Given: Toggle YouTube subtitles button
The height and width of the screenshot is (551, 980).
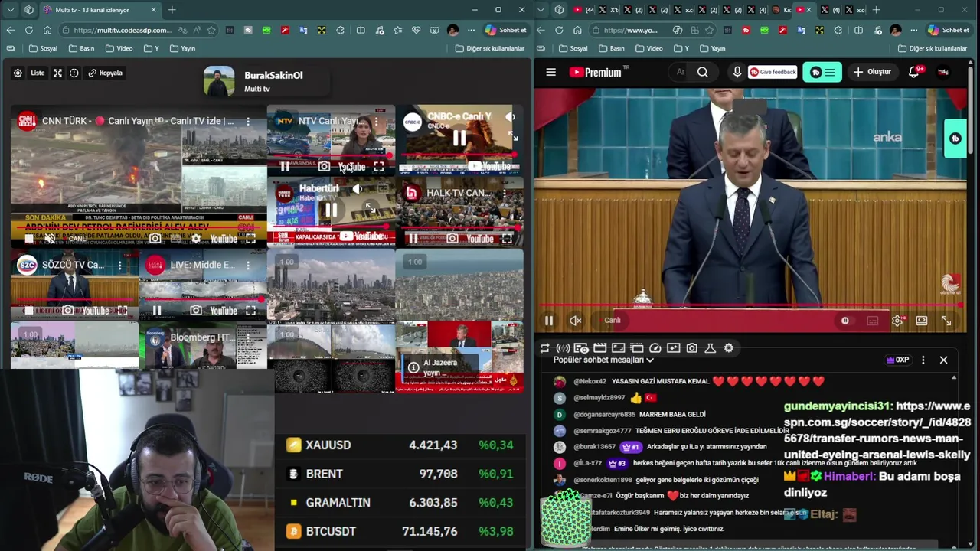Looking at the screenshot, I should 873,321.
